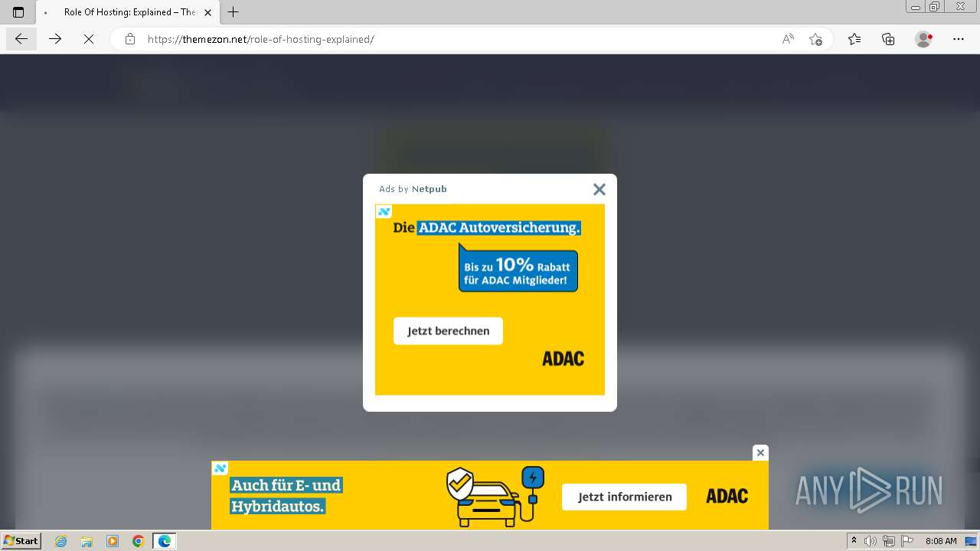Close the Role Of Hosting tab
980x551 pixels.
tap(207, 12)
